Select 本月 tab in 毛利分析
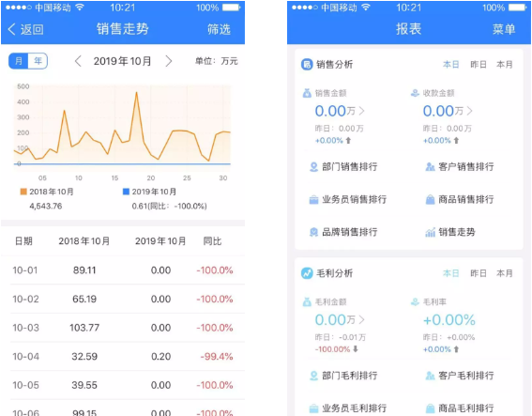The height and width of the screenshot is (416, 532). tap(505, 273)
